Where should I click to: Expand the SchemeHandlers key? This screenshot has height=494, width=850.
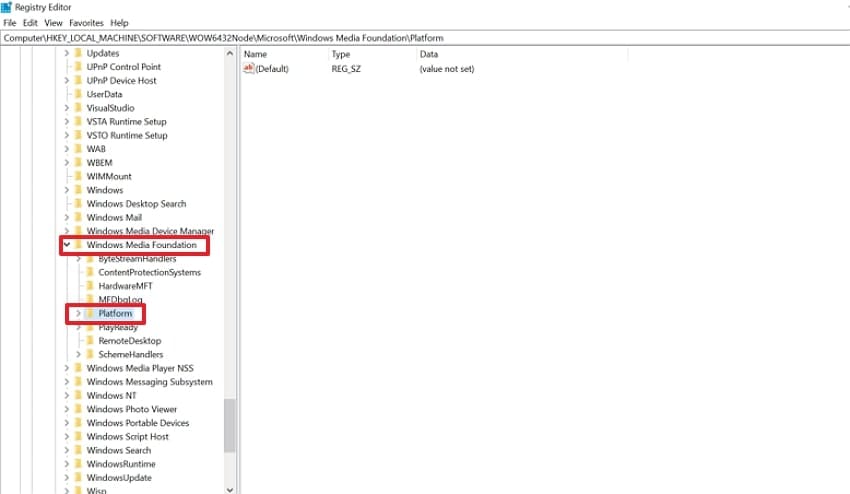pos(78,354)
